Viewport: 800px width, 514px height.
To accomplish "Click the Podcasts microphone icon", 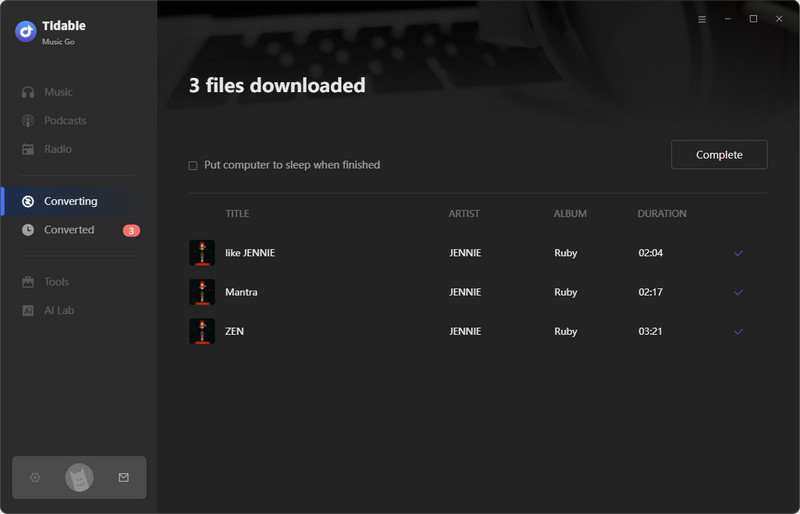I will (x=28, y=120).
